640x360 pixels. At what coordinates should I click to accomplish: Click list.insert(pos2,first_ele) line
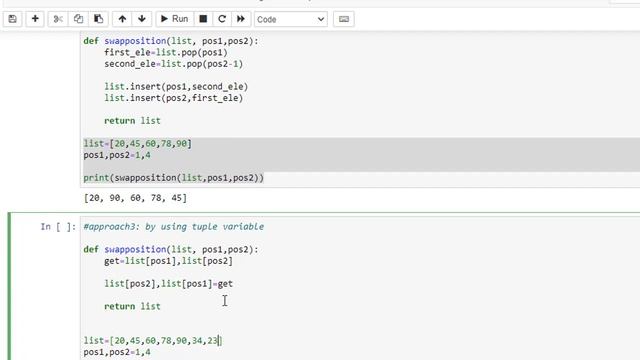173,98
